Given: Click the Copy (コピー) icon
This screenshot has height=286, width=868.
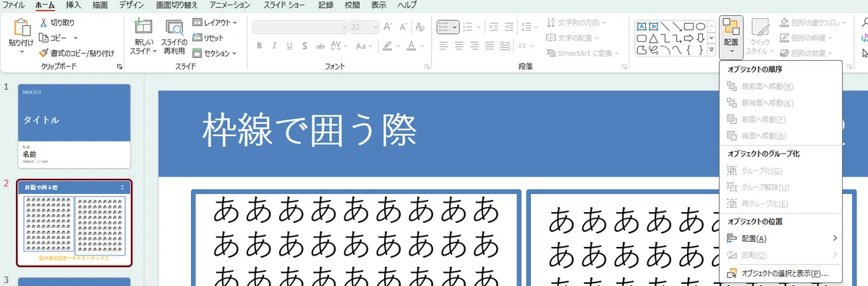Looking at the screenshot, I should point(44,38).
